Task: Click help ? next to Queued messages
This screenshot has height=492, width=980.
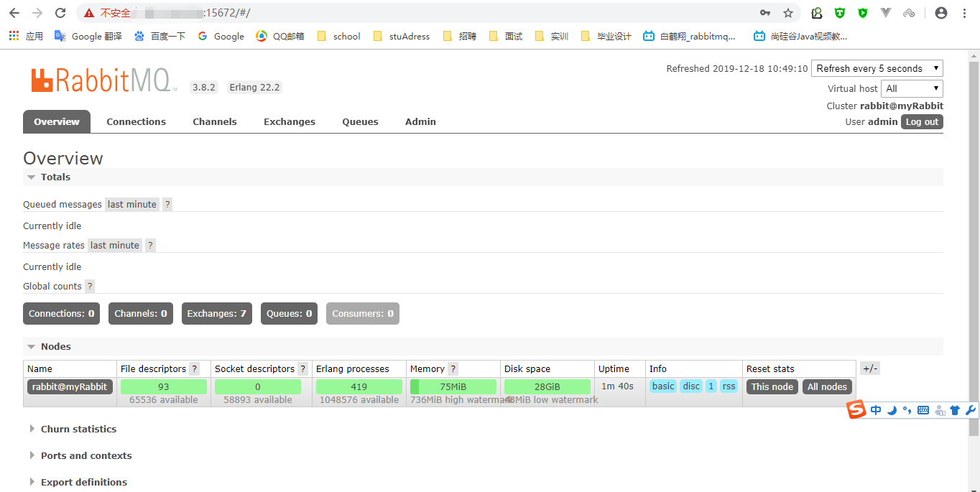Action: [x=167, y=204]
